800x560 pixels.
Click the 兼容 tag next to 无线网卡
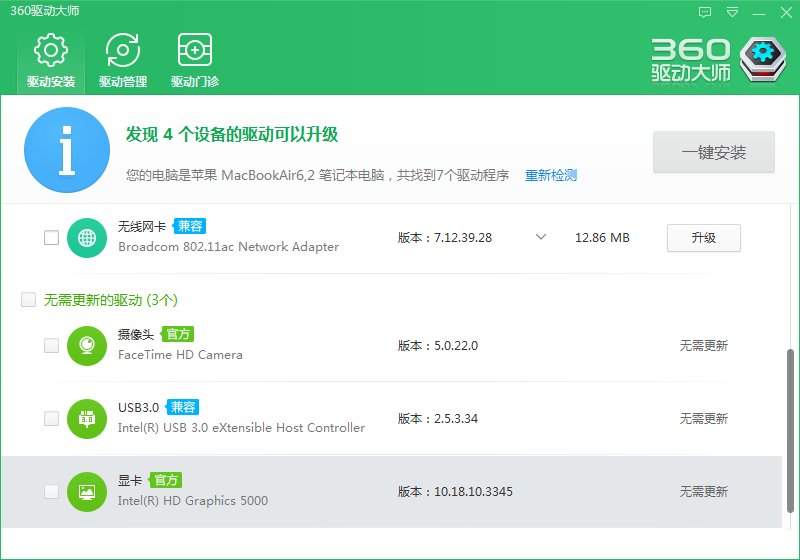(x=189, y=226)
